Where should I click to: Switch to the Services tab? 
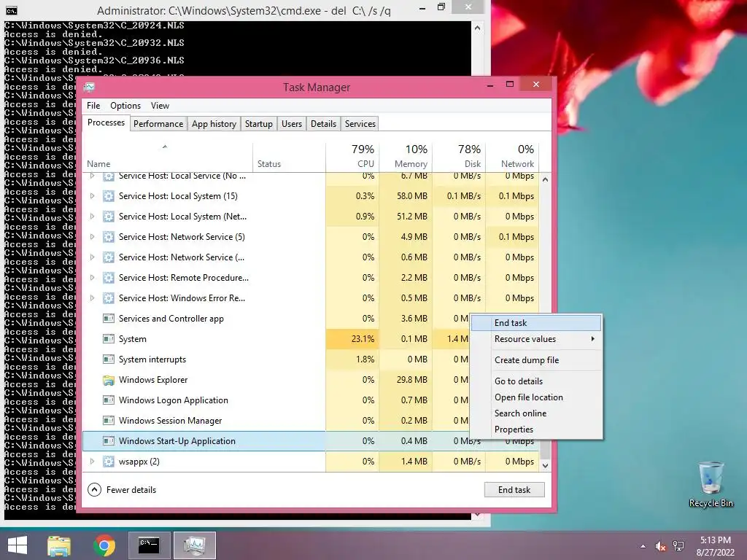pyautogui.click(x=360, y=124)
